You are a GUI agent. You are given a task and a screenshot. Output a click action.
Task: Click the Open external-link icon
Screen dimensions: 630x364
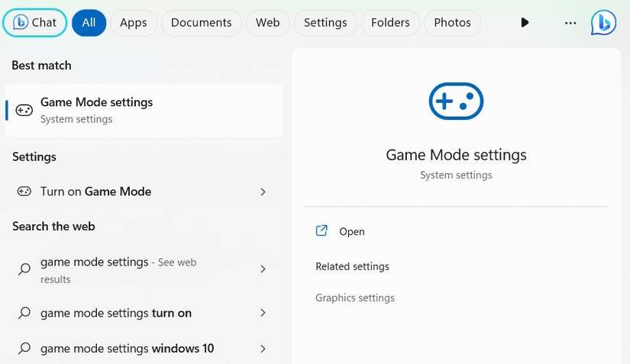pyautogui.click(x=321, y=231)
